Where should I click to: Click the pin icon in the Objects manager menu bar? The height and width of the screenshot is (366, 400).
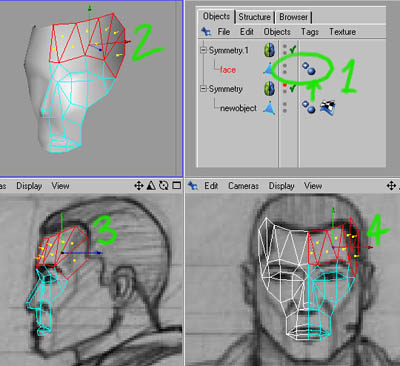tap(206, 32)
